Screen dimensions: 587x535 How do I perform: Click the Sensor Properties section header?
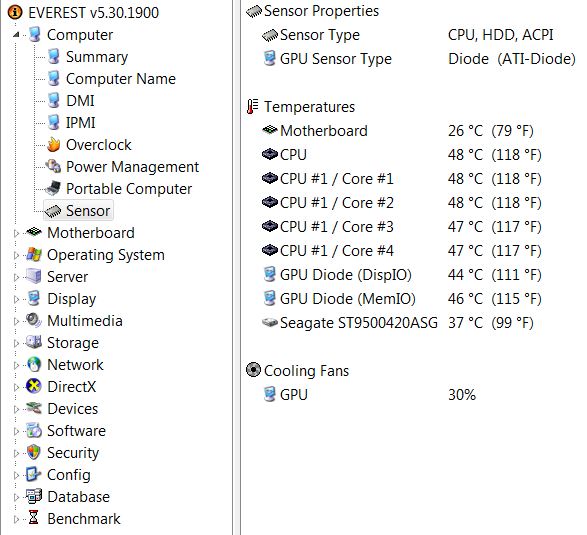click(313, 11)
